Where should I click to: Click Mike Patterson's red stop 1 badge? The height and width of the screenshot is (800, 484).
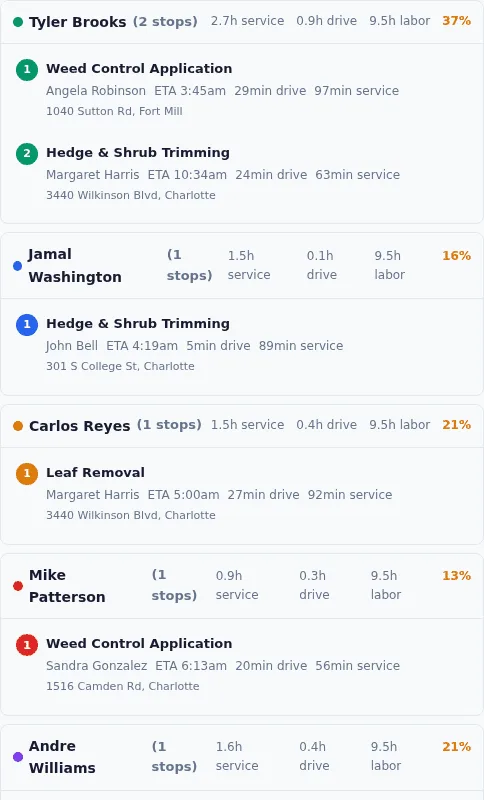[x=27, y=644]
